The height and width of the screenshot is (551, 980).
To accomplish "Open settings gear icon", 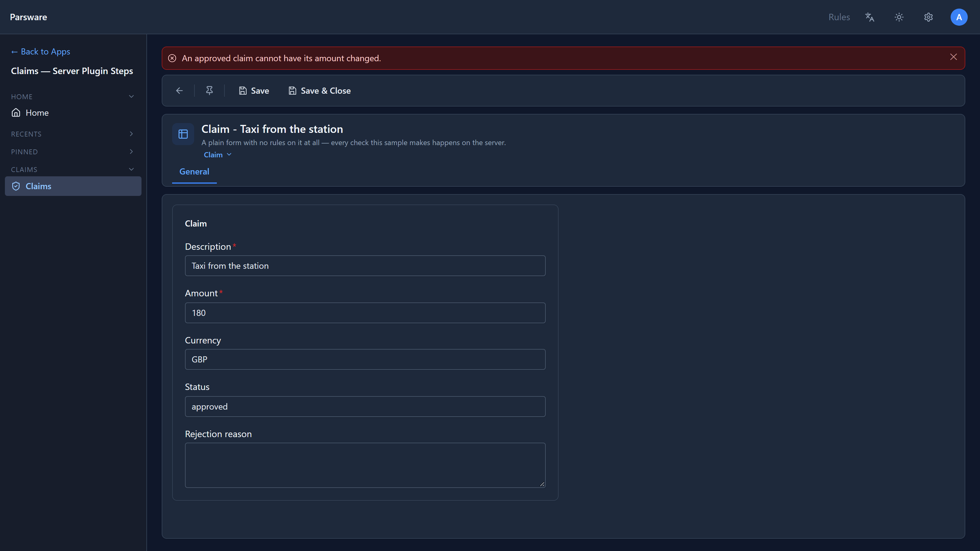I will click(929, 17).
